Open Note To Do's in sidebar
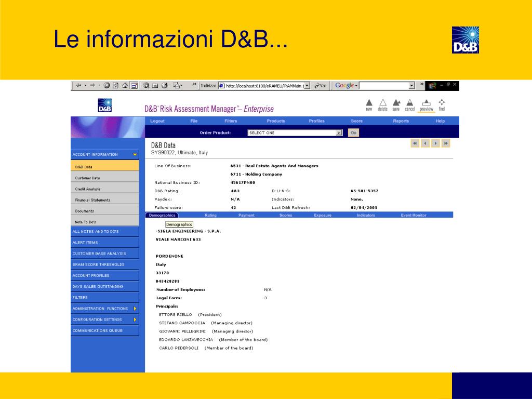This screenshot has height=399, width=532. (x=105, y=222)
